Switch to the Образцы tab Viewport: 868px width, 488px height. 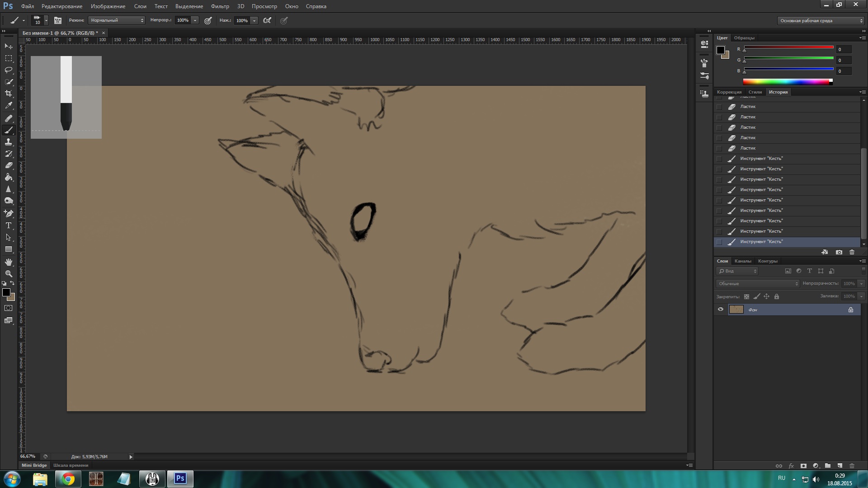click(744, 38)
